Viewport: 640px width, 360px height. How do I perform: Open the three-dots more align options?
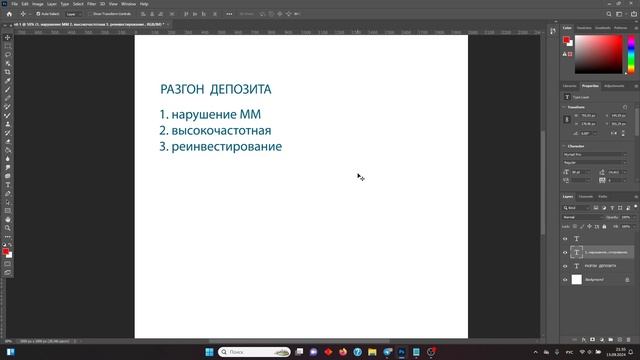(229, 14)
